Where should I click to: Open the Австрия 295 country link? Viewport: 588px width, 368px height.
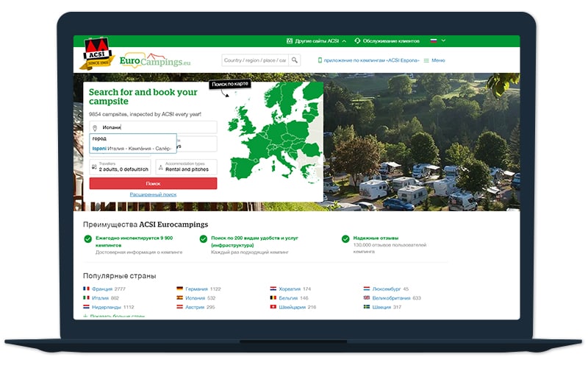tap(200, 307)
